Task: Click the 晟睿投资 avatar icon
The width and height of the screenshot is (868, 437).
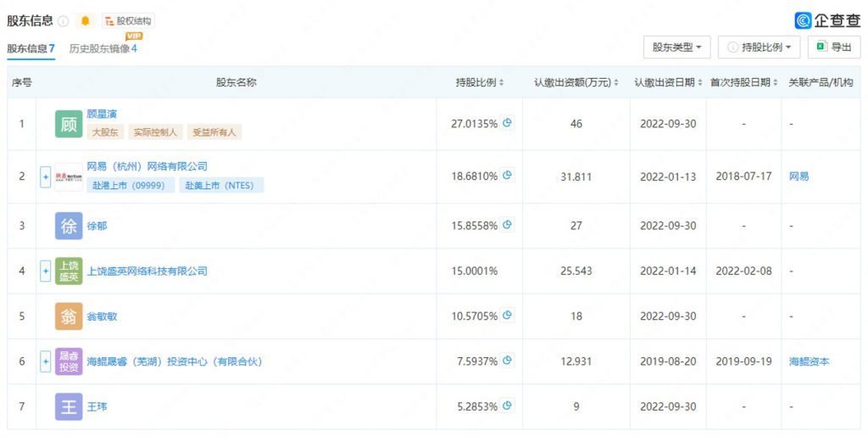Action: [x=69, y=361]
